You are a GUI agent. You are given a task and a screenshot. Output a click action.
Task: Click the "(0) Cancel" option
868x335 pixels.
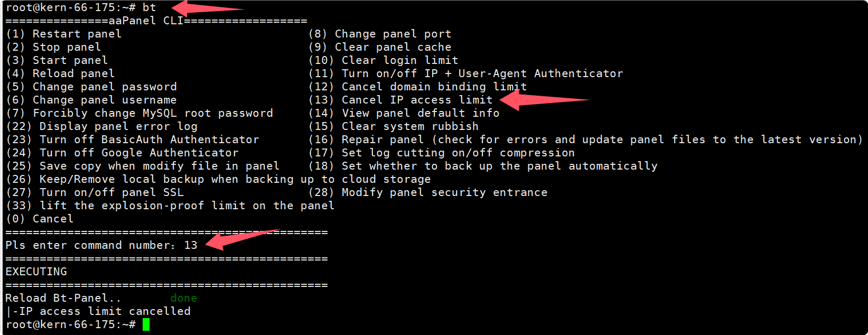pyautogui.click(x=40, y=219)
